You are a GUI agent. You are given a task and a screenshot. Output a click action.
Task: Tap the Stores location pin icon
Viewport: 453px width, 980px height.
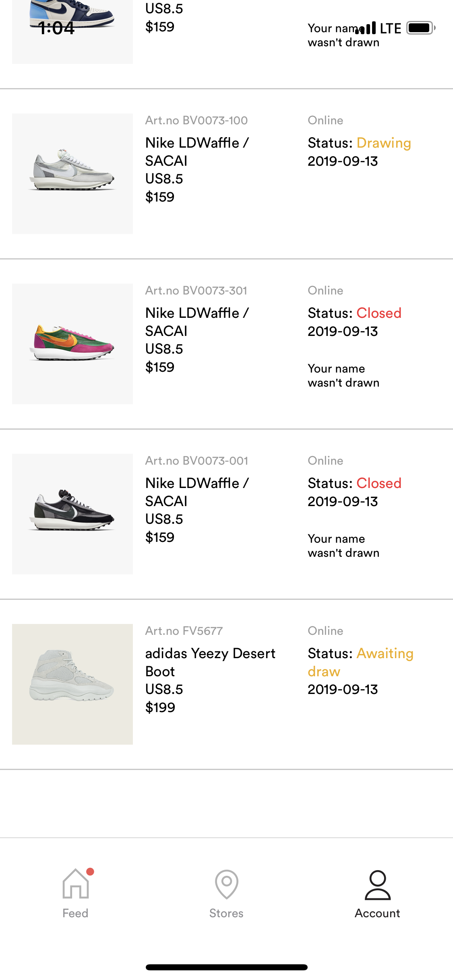[226, 884]
